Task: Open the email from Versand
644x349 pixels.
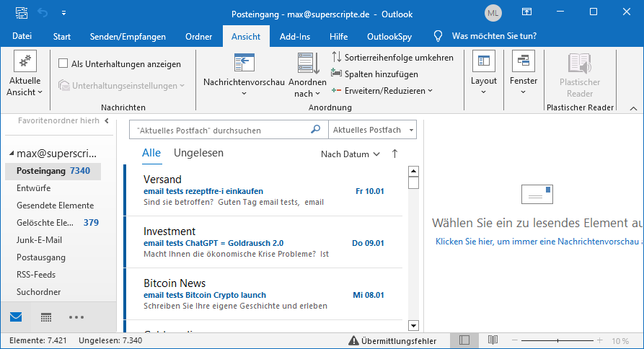Action: click(264, 190)
